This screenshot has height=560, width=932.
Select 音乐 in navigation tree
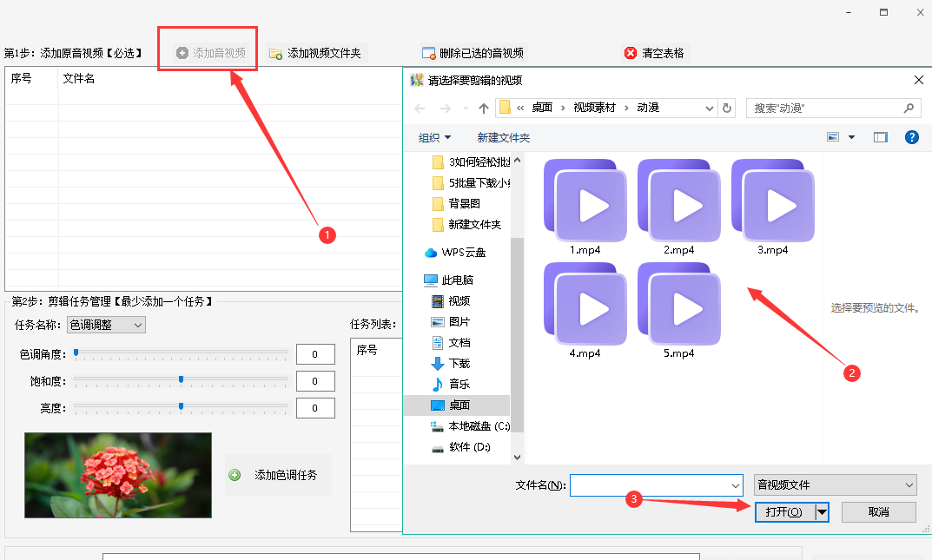coord(451,385)
